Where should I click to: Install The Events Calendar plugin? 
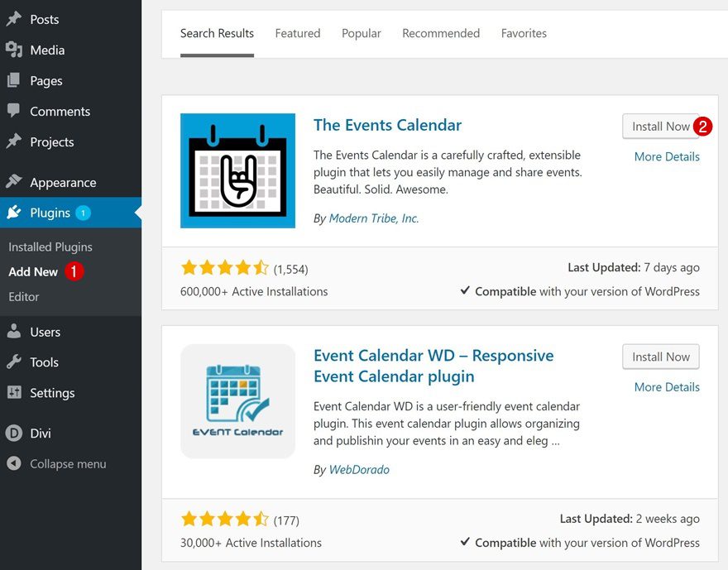tap(660, 127)
